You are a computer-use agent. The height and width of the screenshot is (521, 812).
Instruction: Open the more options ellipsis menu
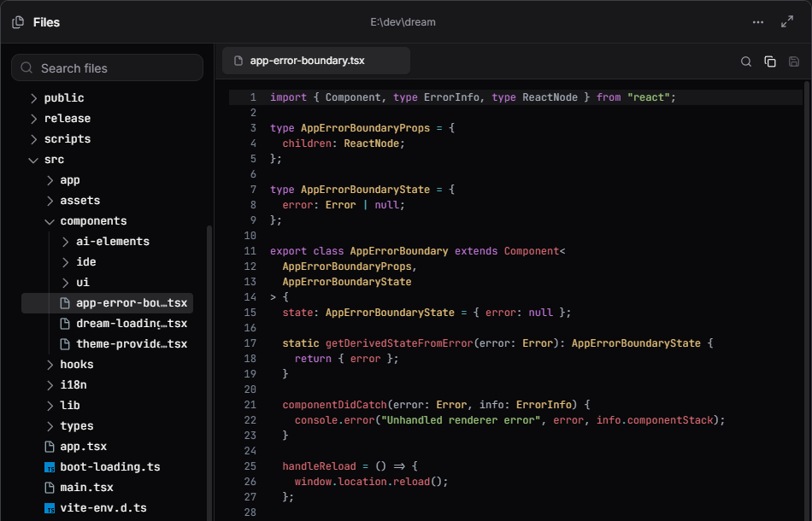(x=758, y=22)
